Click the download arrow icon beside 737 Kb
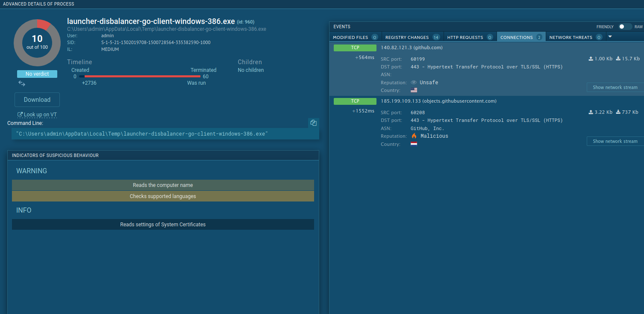 click(x=618, y=112)
